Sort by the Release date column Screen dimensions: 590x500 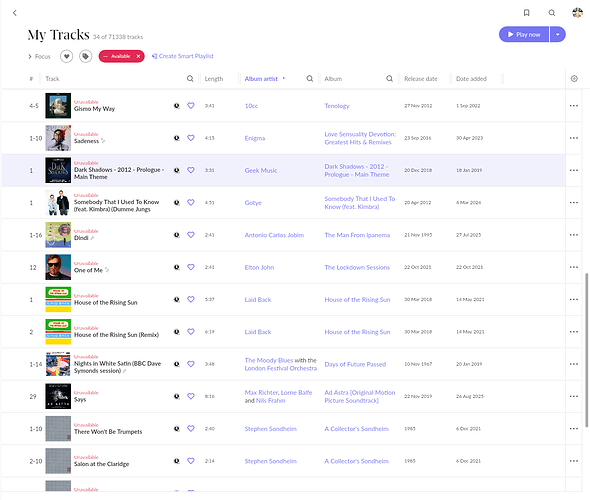pyautogui.click(x=421, y=79)
